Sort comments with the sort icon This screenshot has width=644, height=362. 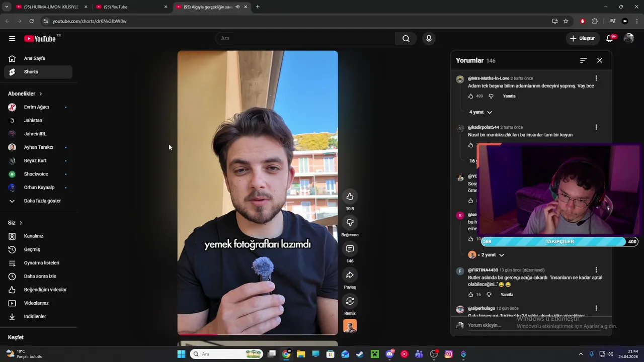pyautogui.click(x=583, y=60)
